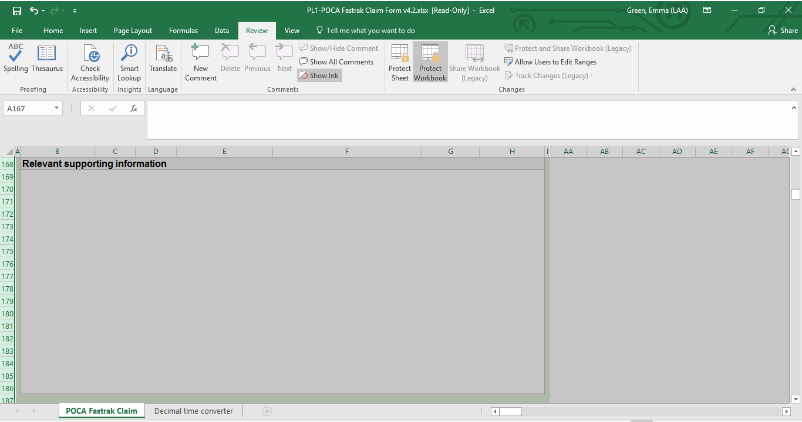Save the workbook with the save icon
Screen dimensions: 802x422
click(x=16, y=10)
